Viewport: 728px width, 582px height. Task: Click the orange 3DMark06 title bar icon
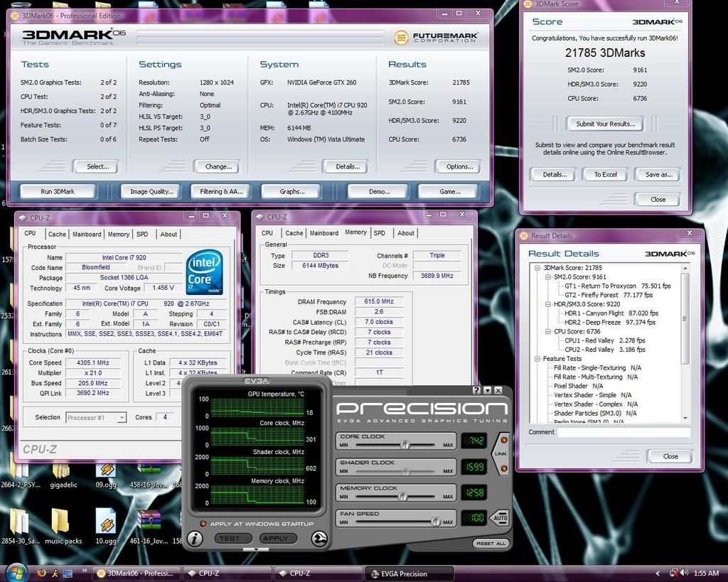(x=14, y=16)
